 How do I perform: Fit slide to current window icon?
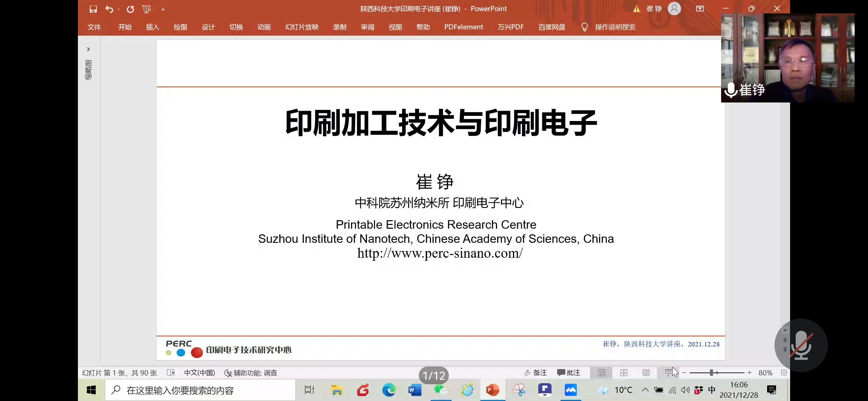tap(784, 372)
